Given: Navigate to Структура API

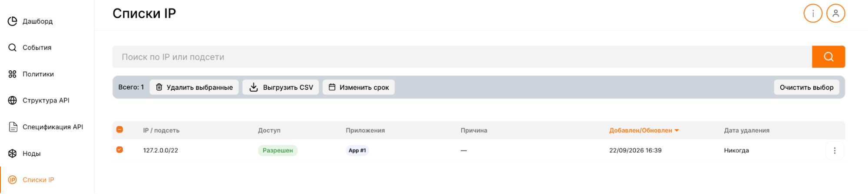Looking at the screenshot, I should [46, 100].
